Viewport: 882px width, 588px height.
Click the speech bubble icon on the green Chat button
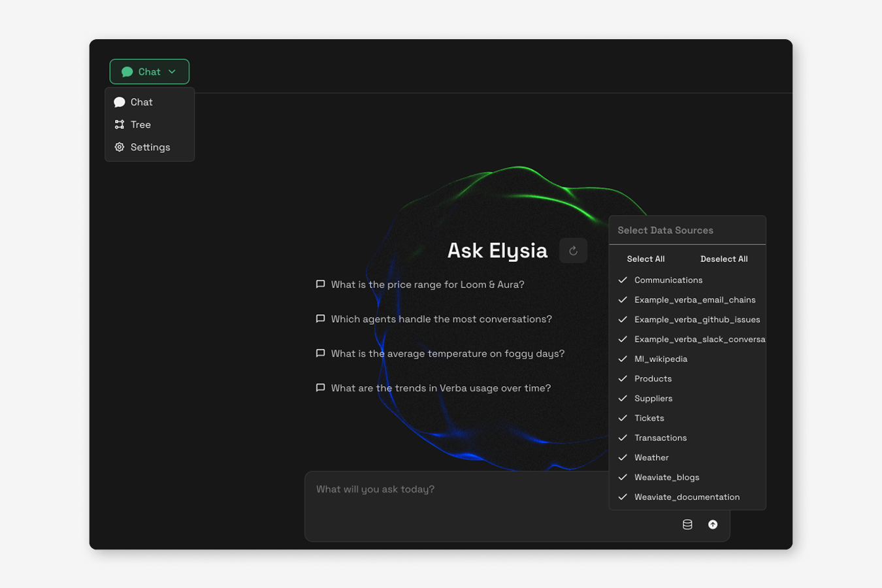pos(128,71)
